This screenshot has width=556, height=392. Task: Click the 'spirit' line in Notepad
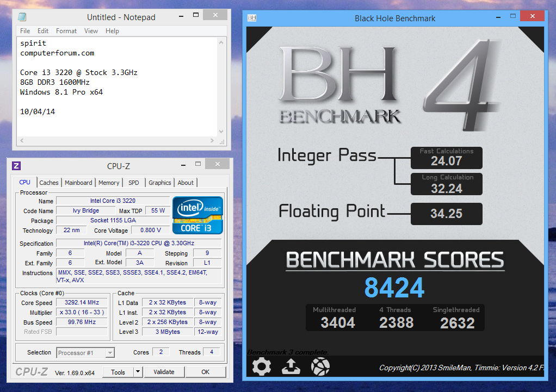[x=33, y=43]
